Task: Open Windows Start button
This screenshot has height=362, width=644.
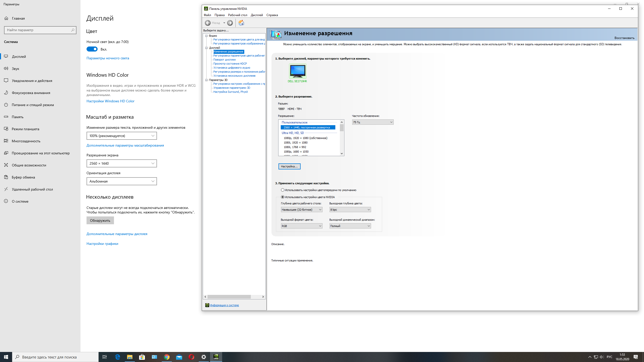Action: click(x=6, y=357)
